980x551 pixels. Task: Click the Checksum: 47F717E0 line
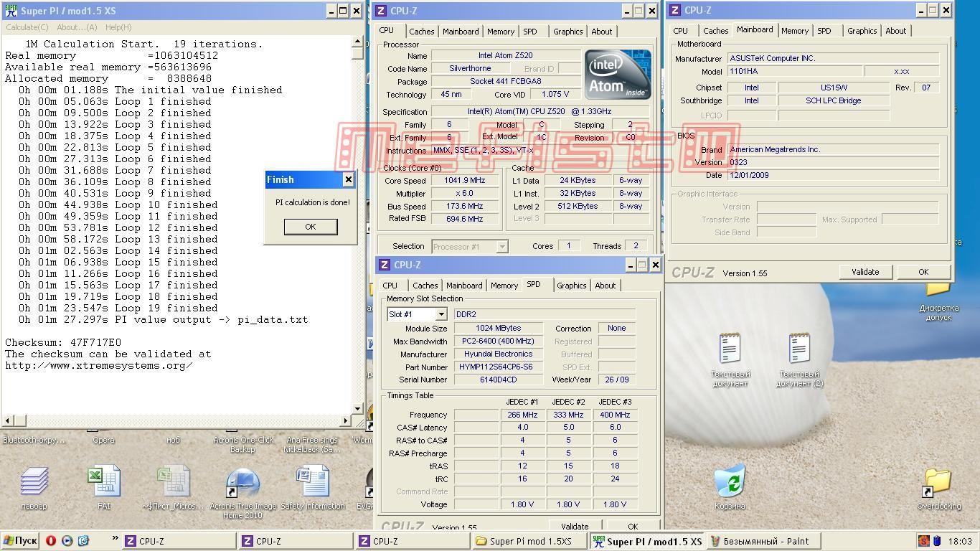(x=63, y=342)
